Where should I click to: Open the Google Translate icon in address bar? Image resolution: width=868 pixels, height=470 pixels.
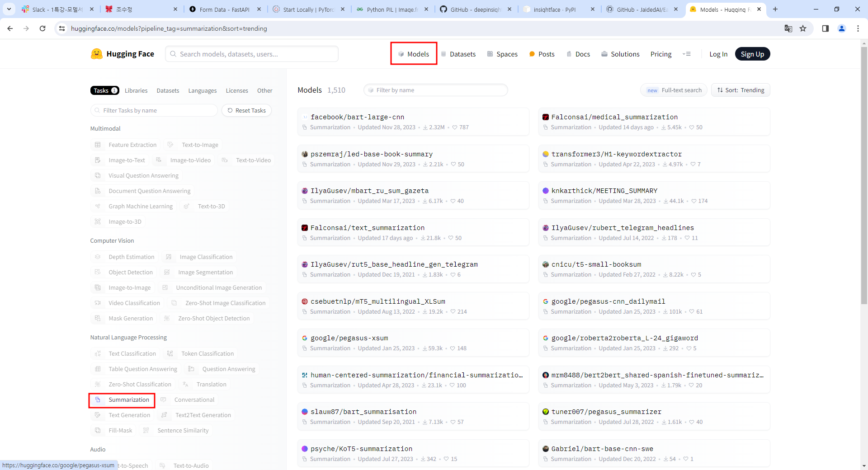(788, 28)
